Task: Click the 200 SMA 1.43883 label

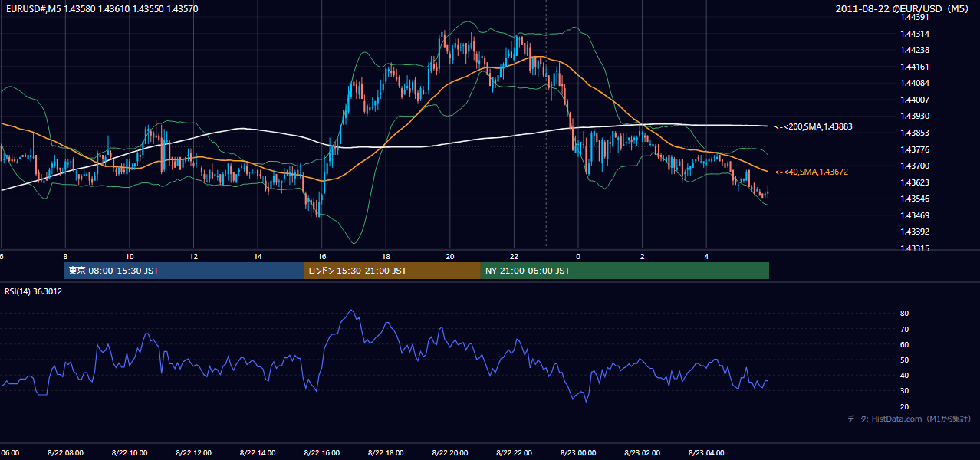Action: [x=813, y=127]
